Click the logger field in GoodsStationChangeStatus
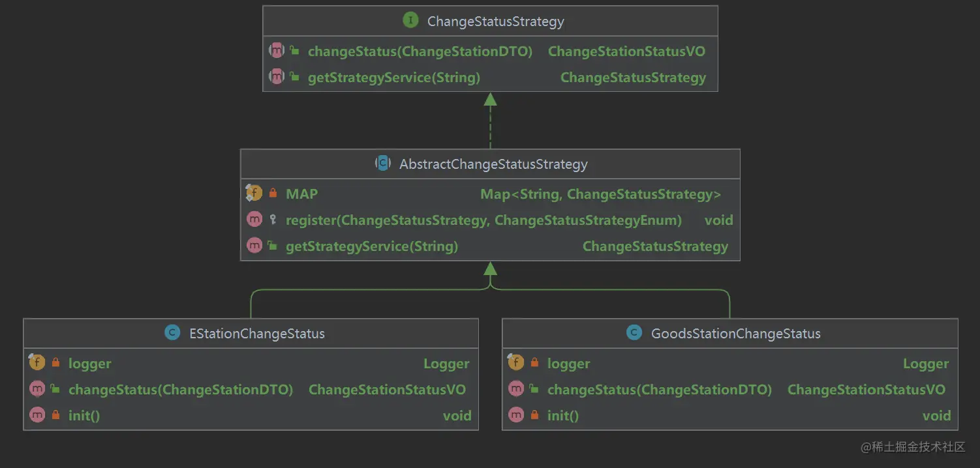Screen dimensions: 980x468 tap(569, 364)
